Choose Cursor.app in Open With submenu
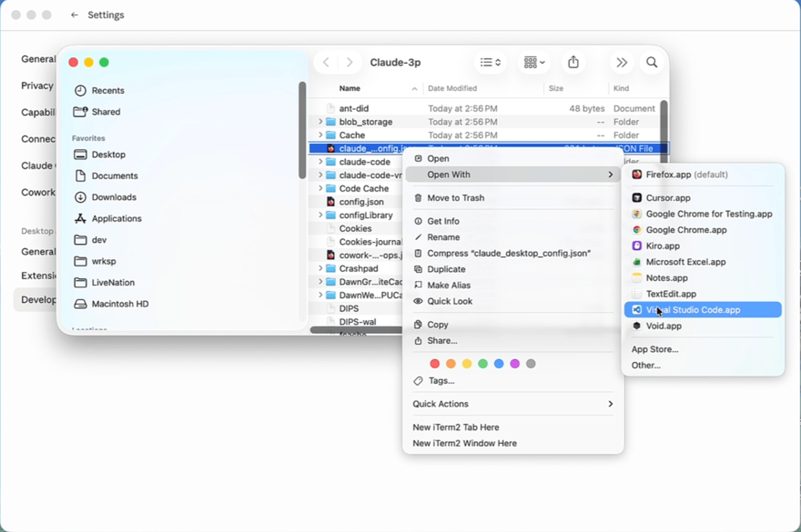The image size is (801, 532). coord(703,198)
